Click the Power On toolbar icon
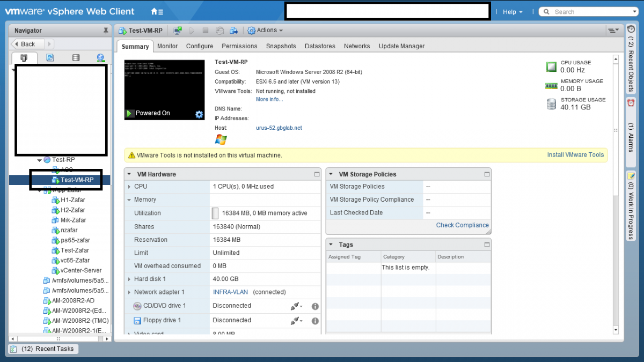Screen dimensions: 644x362 coord(192,31)
